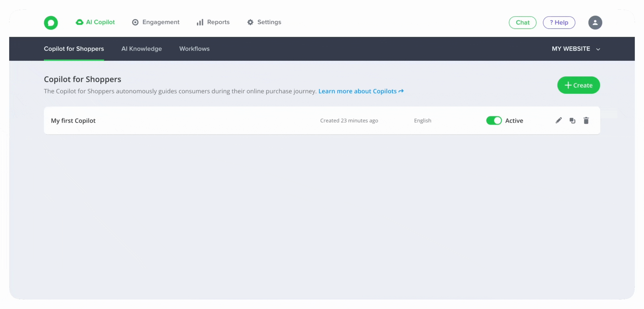Duplicate My first Copilot with copy icon
The height and width of the screenshot is (309, 644).
pyautogui.click(x=572, y=120)
